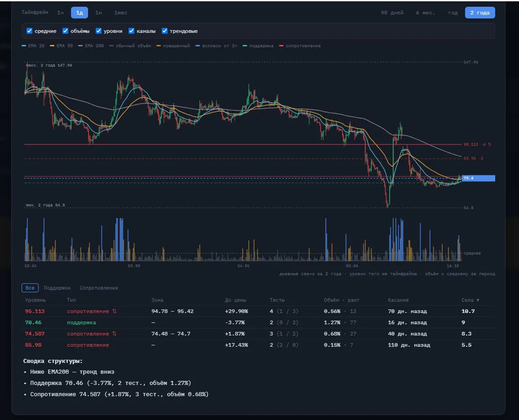Click the сопротивление legend entry
The width and height of the screenshot is (519, 420).
300,46
